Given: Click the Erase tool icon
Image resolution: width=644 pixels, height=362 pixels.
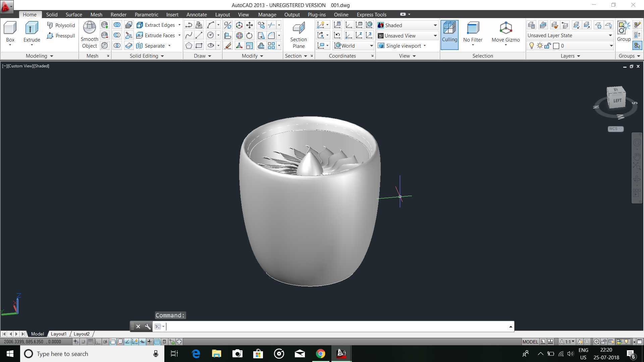Looking at the screenshot, I should (228, 46).
